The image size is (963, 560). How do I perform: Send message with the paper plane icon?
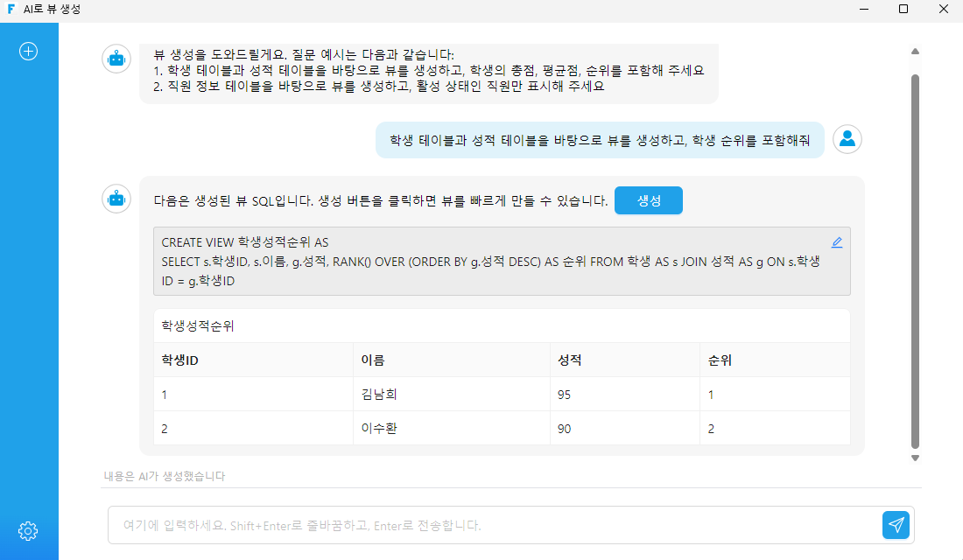(896, 525)
